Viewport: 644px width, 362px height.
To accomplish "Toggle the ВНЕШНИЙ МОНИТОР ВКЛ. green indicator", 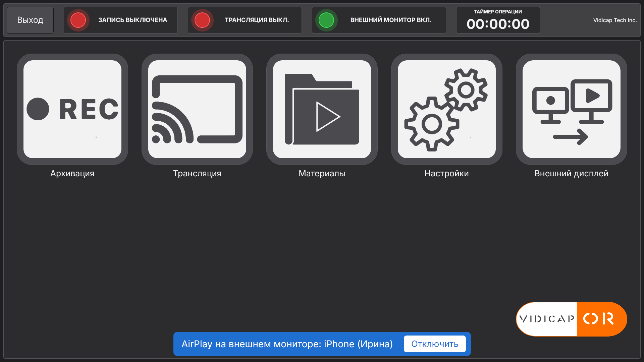I will pyautogui.click(x=326, y=20).
